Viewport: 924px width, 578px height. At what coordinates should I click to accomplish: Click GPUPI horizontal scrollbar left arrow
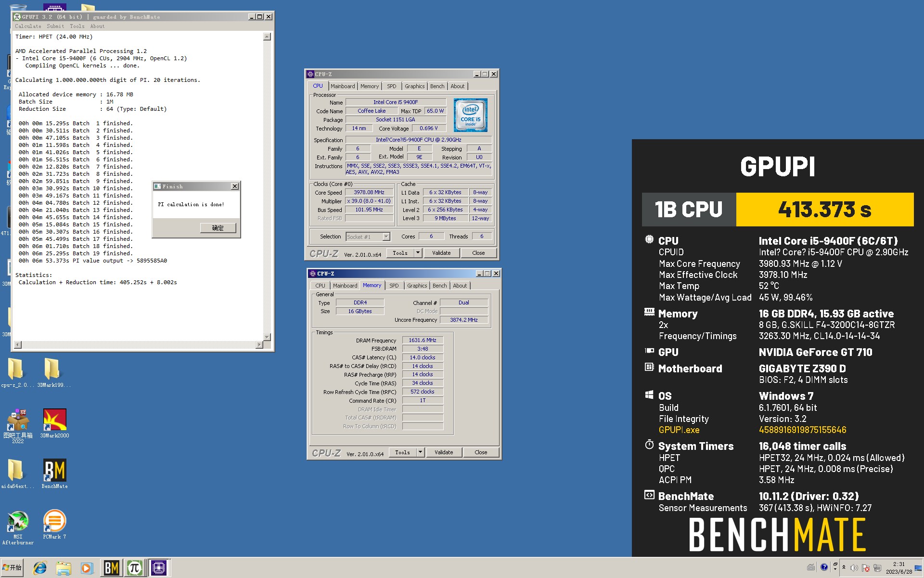[x=18, y=344]
